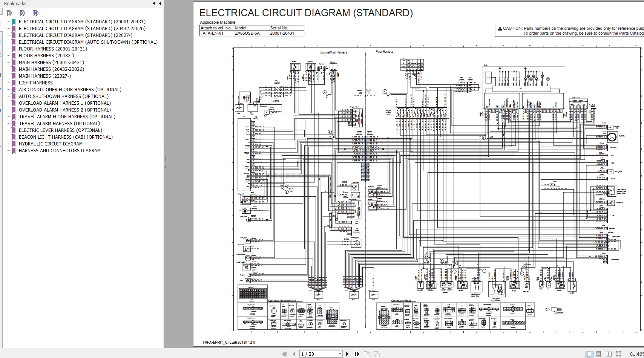Click the add new bookmark icon

(x=23, y=13)
